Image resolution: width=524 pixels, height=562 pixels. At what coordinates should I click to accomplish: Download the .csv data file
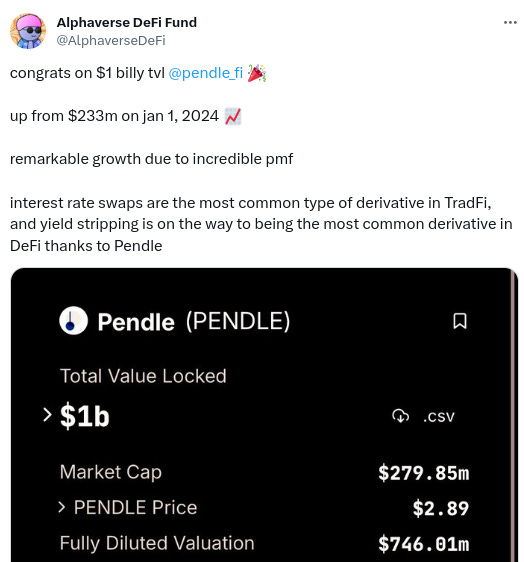pos(439,417)
